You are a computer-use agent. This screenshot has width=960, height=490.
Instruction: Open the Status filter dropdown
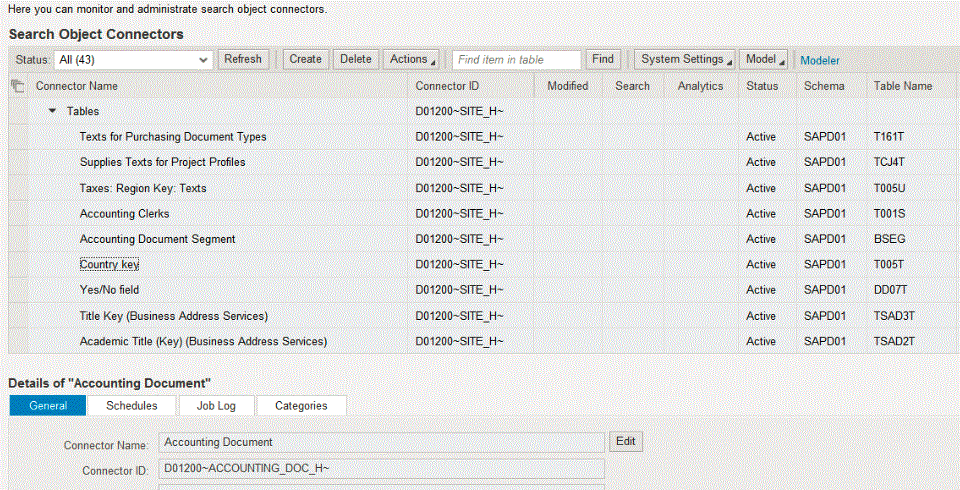coord(133,60)
